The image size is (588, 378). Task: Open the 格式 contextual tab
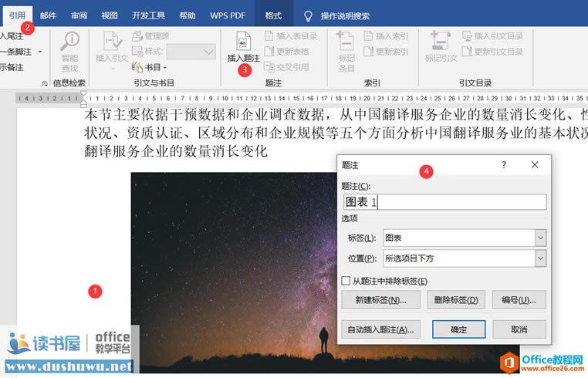pos(273,15)
